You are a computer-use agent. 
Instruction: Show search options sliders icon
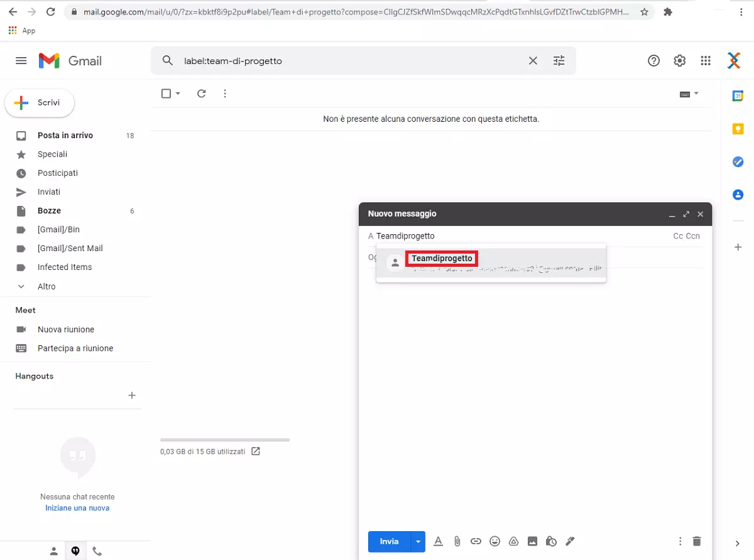(x=559, y=61)
